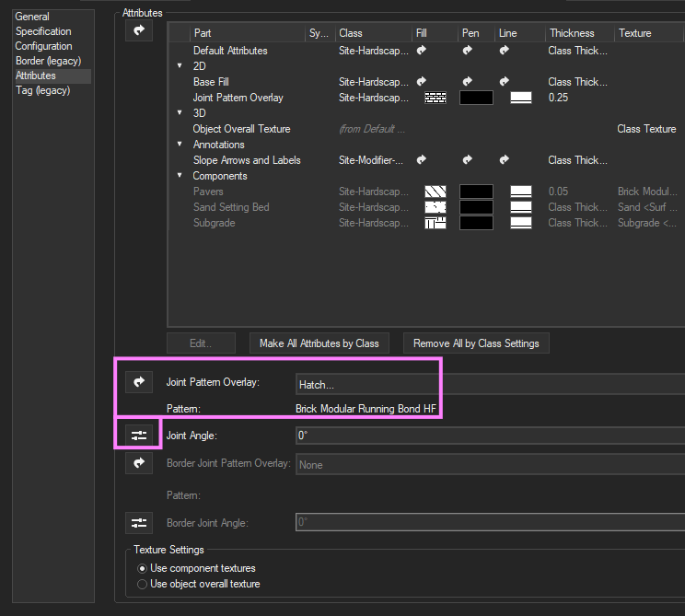Select Use object overall texture option
Viewport: 685px width, 616px height.
[142, 584]
